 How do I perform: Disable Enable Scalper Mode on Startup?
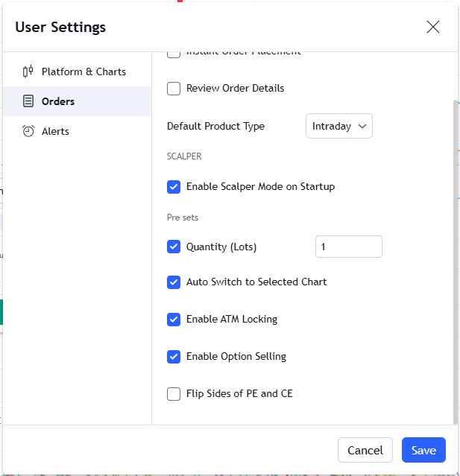click(x=174, y=187)
